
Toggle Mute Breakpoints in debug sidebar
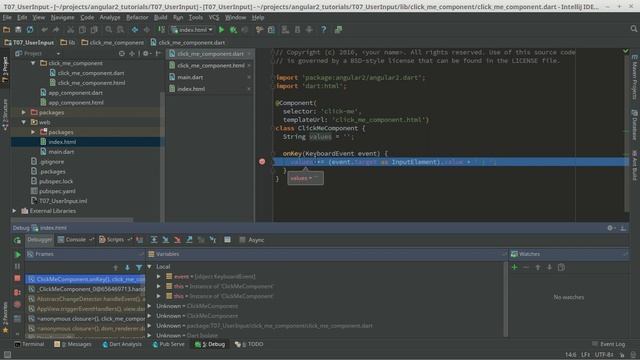[17, 304]
